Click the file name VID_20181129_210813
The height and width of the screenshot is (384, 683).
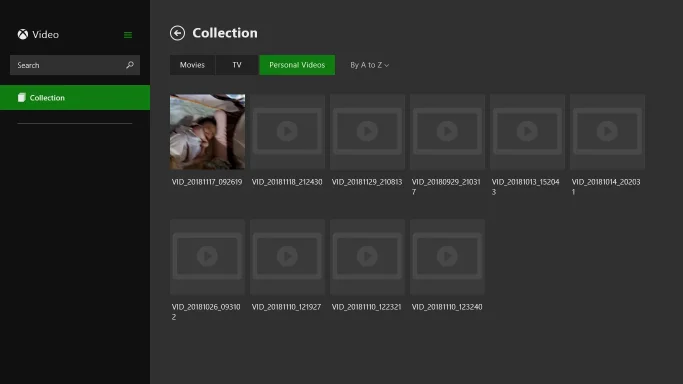(x=367, y=182)
